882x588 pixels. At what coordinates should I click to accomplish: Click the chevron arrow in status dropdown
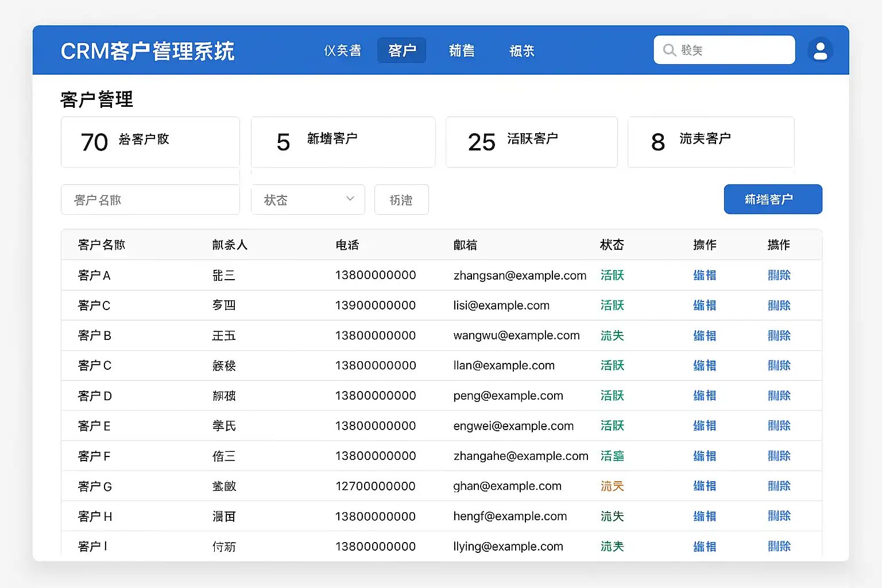coord(350,199)
